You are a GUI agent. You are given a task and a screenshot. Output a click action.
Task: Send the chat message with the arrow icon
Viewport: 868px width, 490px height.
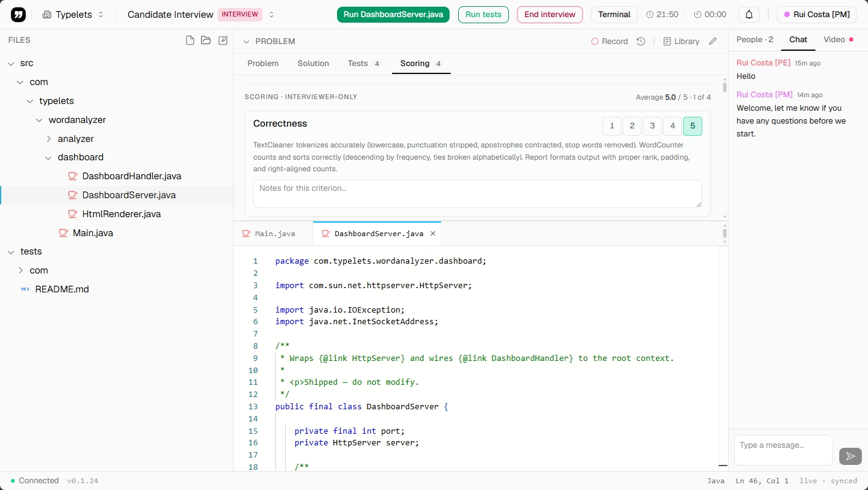(850, 456)
